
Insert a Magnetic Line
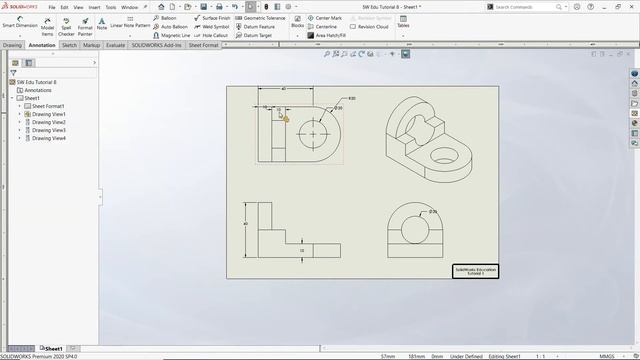171,36
